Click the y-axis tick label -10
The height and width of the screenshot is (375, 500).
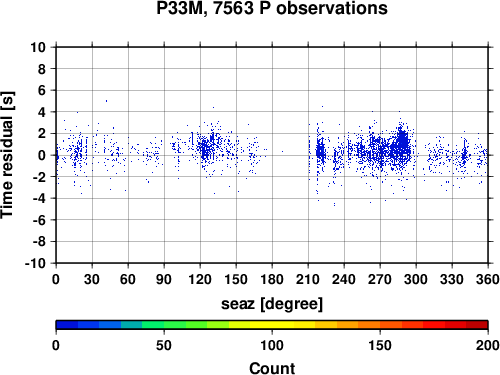click(x=35, y=263)
